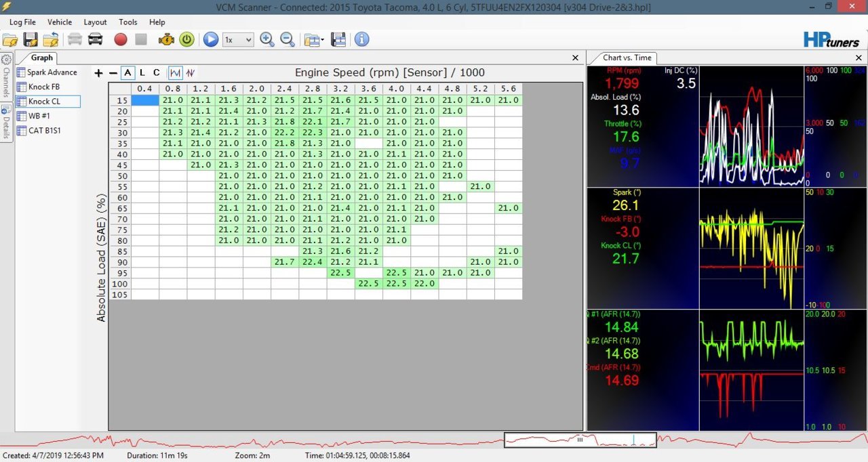Select Spark Advance in the graph list
This screenshot has width=868, height=462.
click(47, 72)
